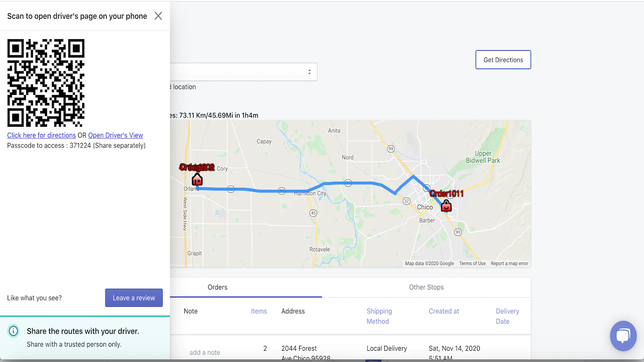Click add a note field
Image resolution: width=644 pixels, height=362 pixels.
(x=205, y=352)
